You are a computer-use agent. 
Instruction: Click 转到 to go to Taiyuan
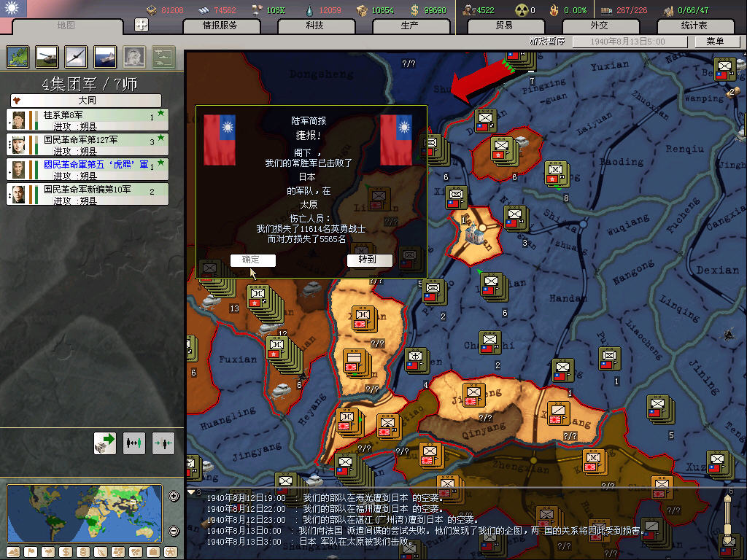coord(369,260)
